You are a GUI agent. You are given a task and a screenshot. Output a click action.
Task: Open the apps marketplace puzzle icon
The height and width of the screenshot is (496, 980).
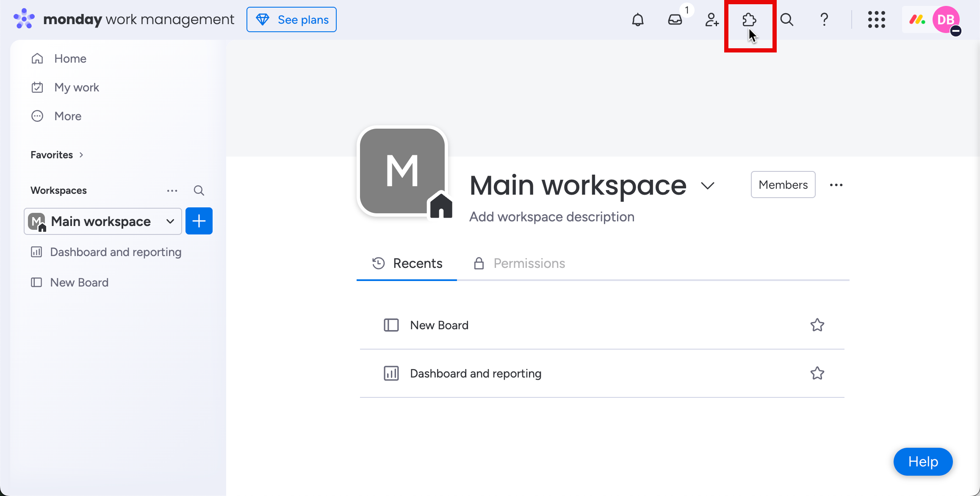coord(749,20)
